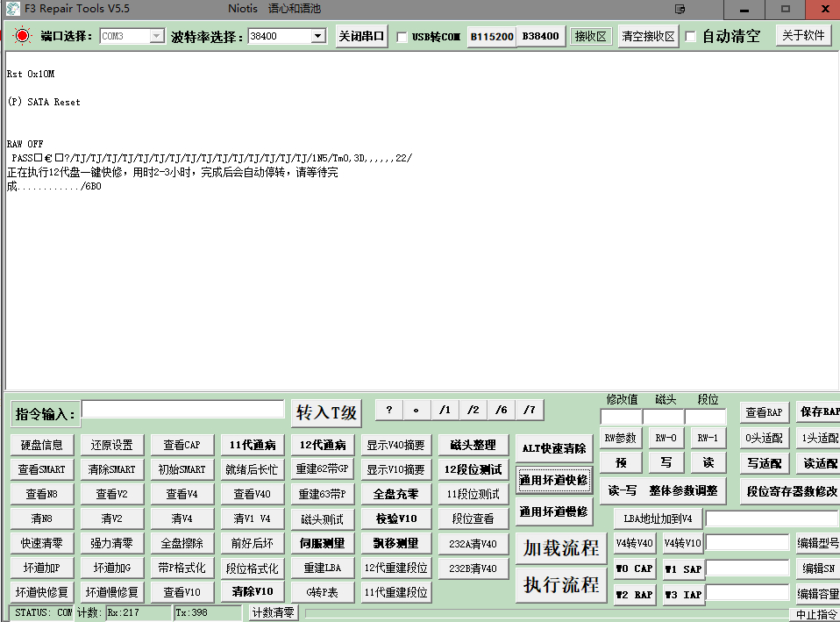Click the 12段位测试 button
This screenshot has width=840, height=622.
coord(473,469)
